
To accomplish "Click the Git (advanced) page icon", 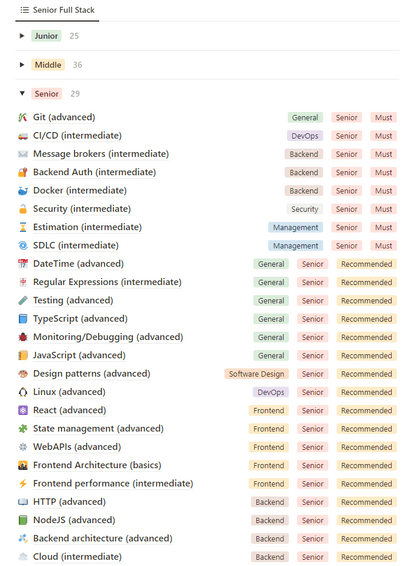I will click(23, 117).
